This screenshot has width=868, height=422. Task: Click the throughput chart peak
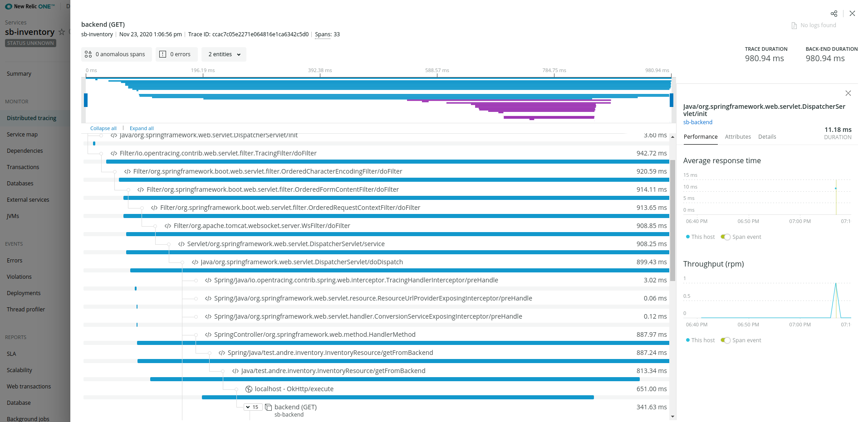[x=836, y=284]
